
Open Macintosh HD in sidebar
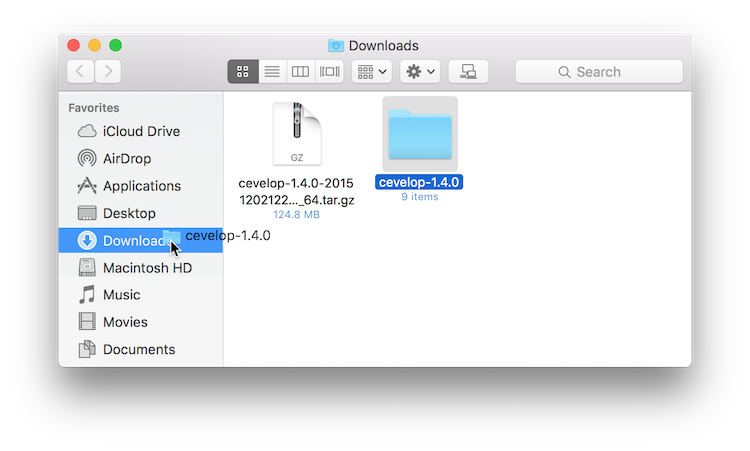tap(142, 267)
